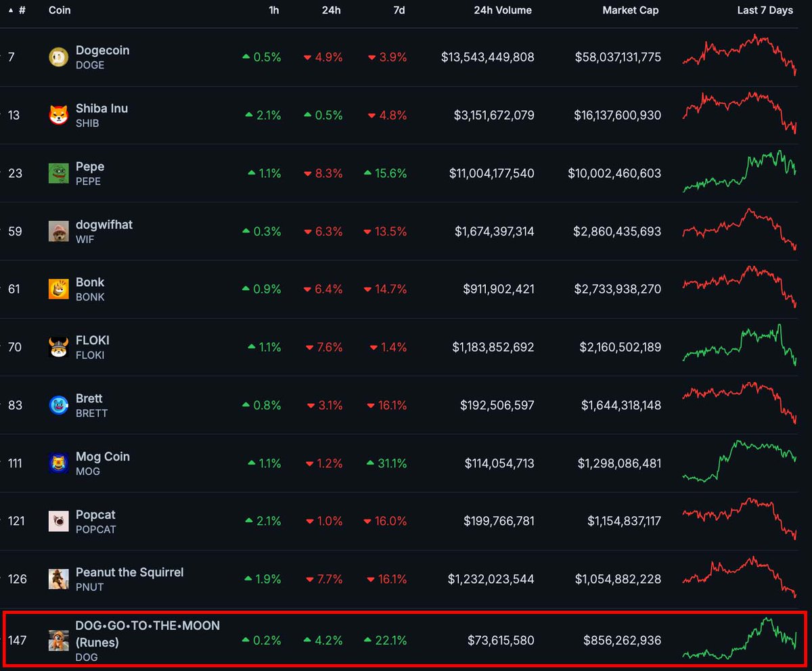This screenshot has height=671, width=812.
Task: Open DOG·GO·TO·THE·MOON coin page
Action: point(148,626)
